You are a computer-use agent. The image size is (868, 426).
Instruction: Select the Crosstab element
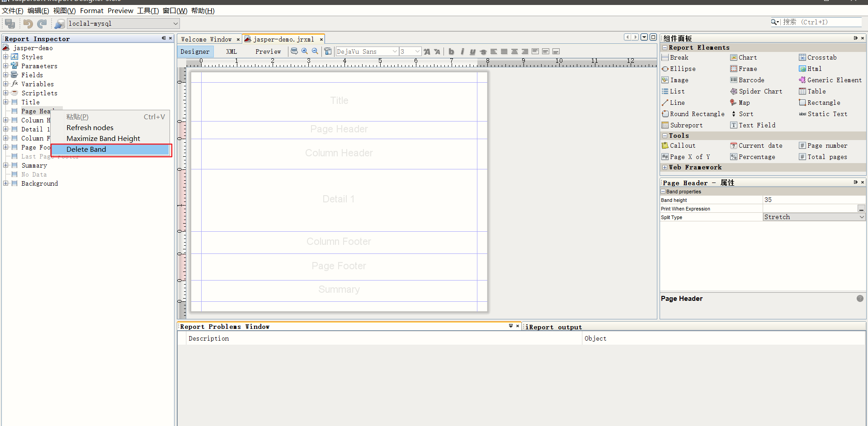coord(821,57)
